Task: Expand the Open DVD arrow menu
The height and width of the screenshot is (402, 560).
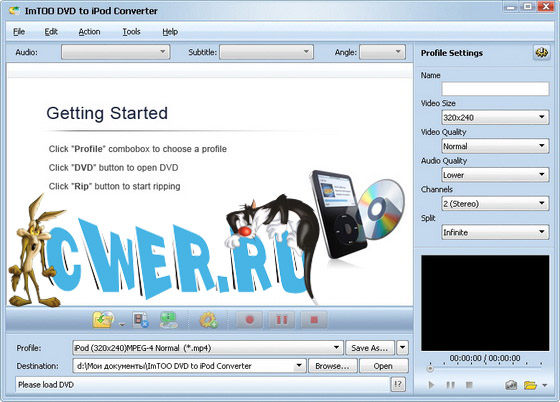Action: click(122, 325)
